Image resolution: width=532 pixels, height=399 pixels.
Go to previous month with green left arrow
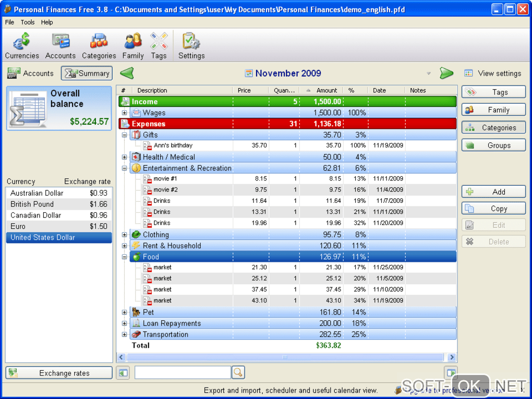pos(127,73)
